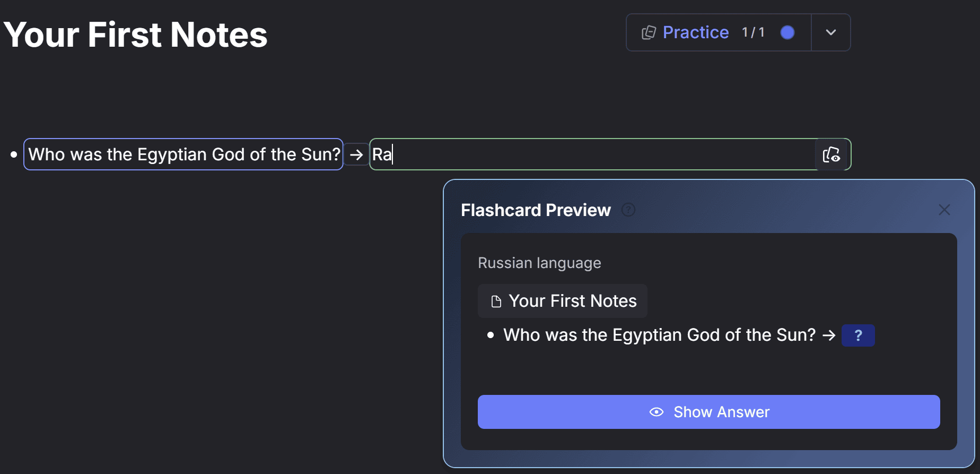Open the Practice dropdown chevron
The image size is (980, 474).
(831, 32)
